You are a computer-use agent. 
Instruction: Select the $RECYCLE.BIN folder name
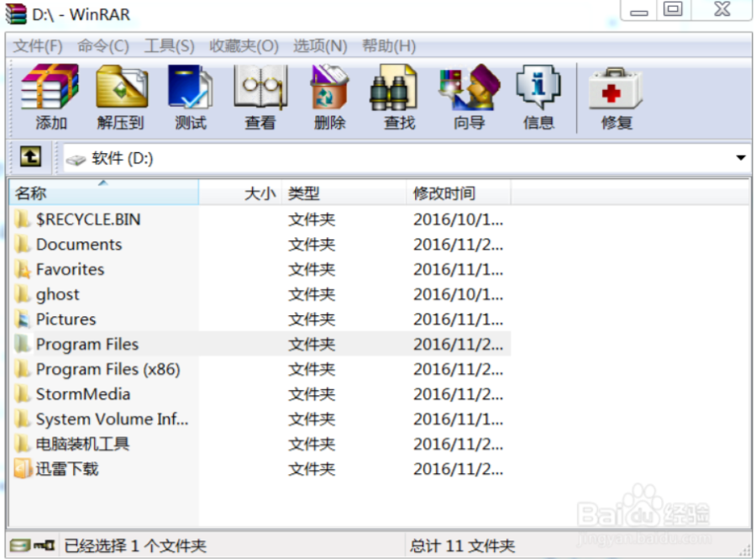88,219
